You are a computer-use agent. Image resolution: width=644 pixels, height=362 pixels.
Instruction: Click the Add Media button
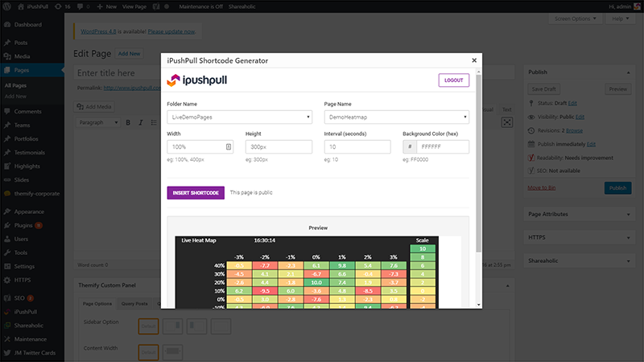point(94,107)
